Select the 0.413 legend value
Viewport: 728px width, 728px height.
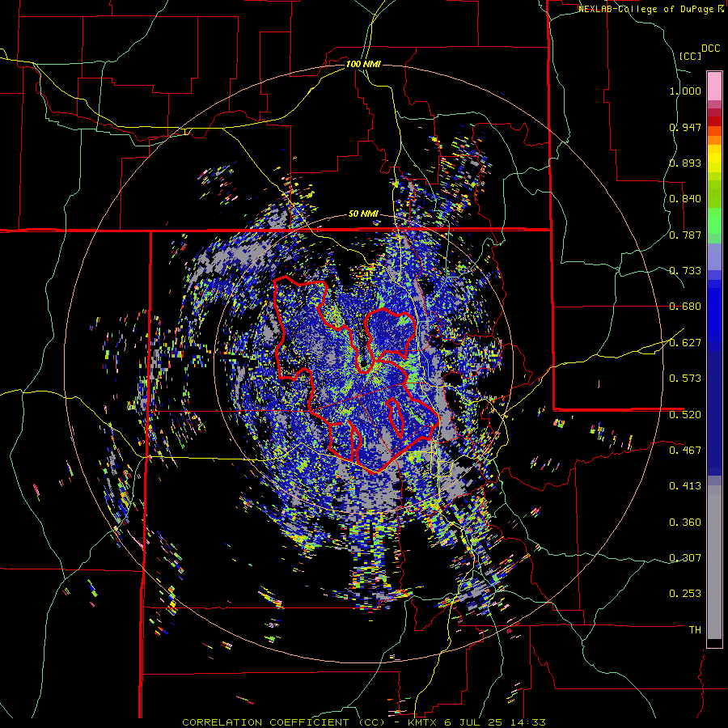(x=685, y=486)
